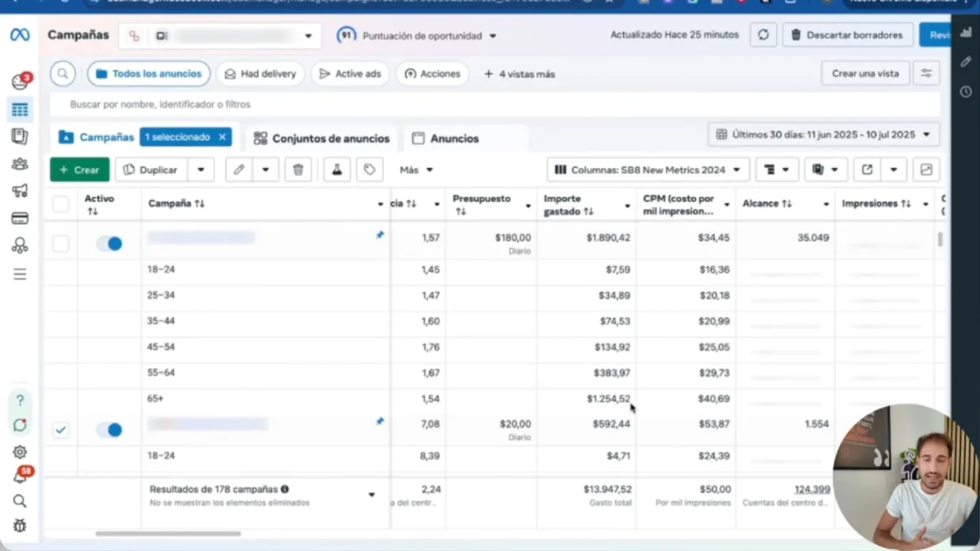This screenshot has width=980, height=551.
Task: Open the Audiences people icon in left sidebar
Action: point(20,164)
